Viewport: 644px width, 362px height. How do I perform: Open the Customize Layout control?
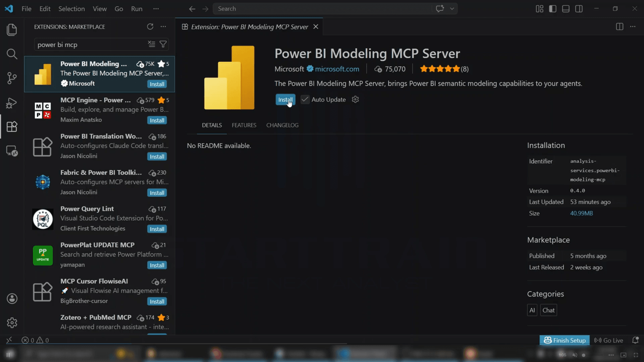point(540,9)
